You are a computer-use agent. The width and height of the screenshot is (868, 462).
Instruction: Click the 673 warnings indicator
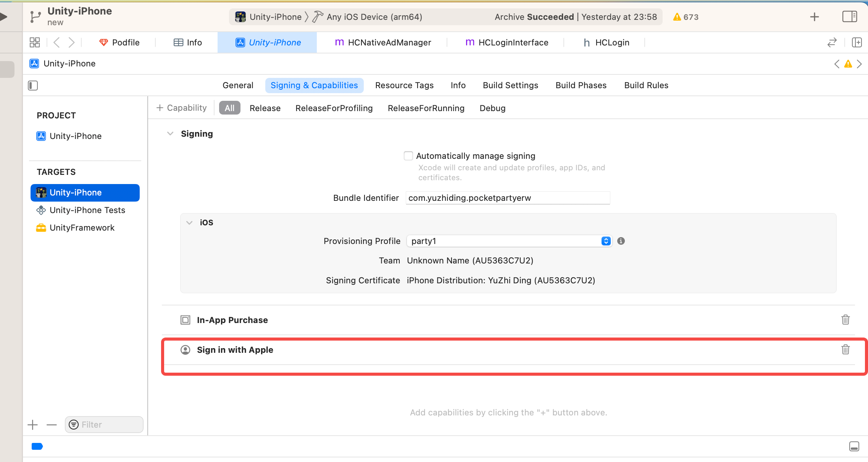pos(686,17)
